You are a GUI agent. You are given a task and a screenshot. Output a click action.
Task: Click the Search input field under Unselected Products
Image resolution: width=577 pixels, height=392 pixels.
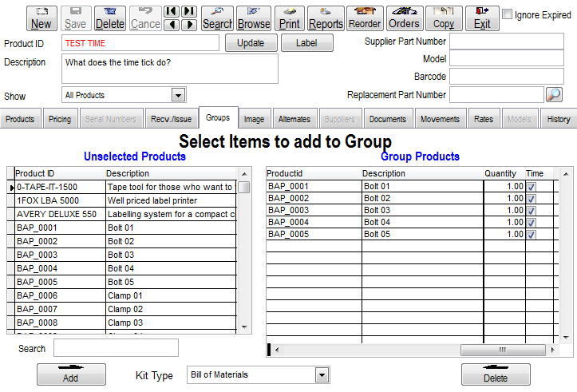tap(116, 348)
